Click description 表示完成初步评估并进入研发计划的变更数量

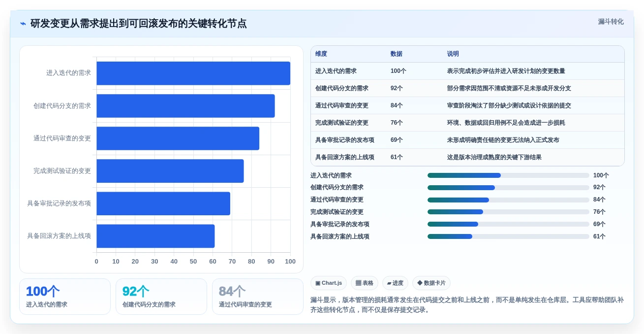506,71
